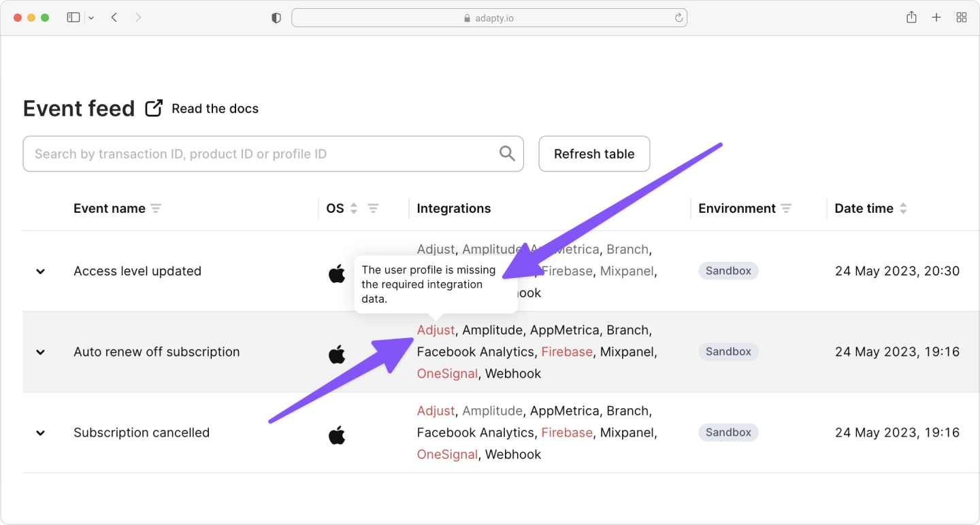Expand the Auto renew off subscription row
This screenshot has height=525, width=980.
pos(41,352)
